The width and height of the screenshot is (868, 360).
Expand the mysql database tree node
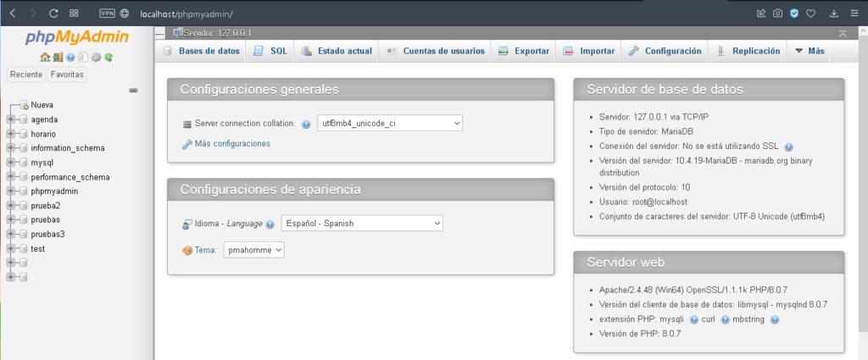click(x=10, y=163)
